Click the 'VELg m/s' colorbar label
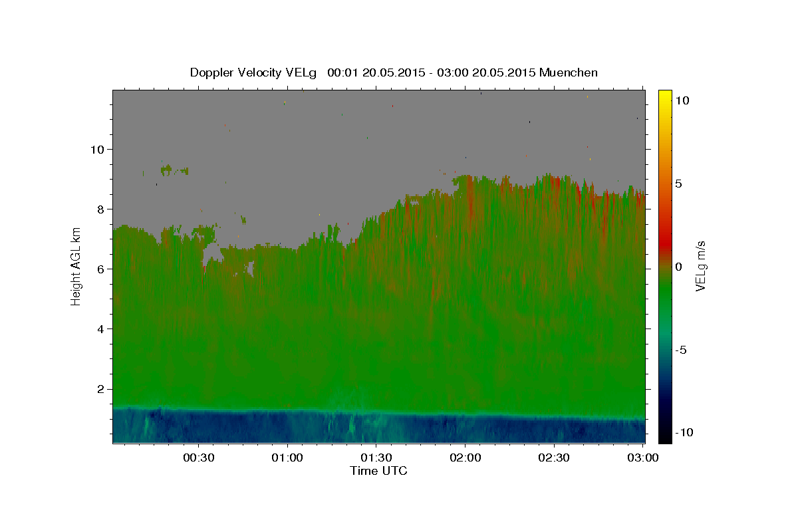This screenshot has height=532, width=798. (700, 267)
